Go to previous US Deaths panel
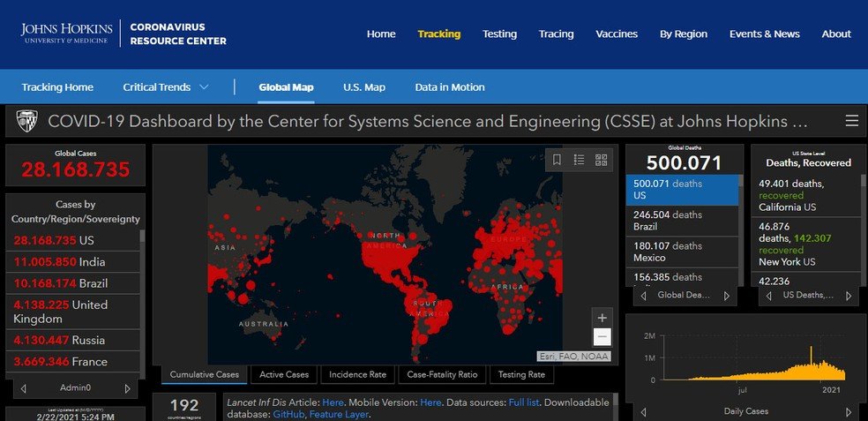This screenshot has height=421, width=868. 769,296
